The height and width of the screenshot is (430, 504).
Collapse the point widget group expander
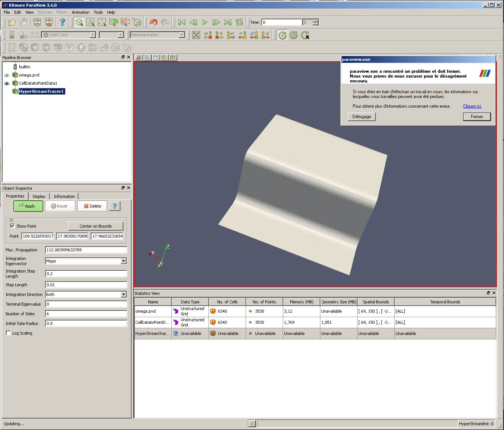coord(11,220)
